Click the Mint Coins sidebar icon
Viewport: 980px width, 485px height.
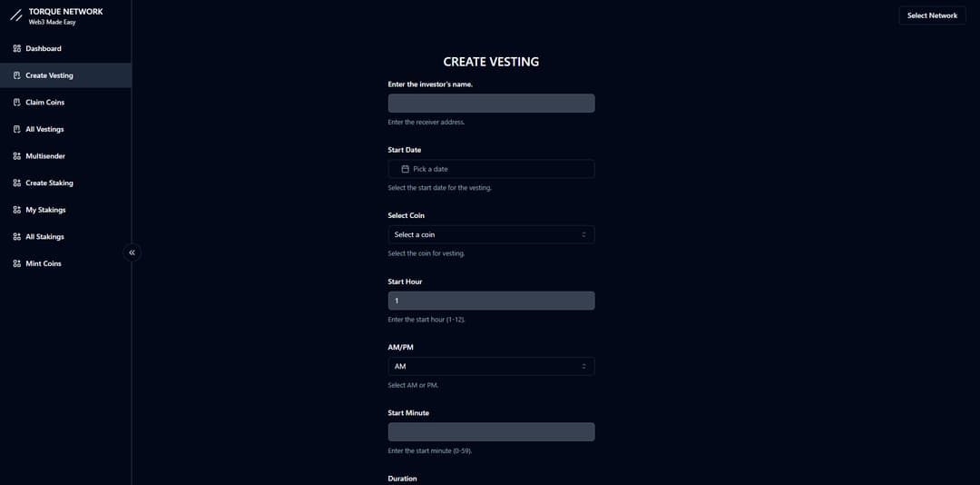[17, 263]
